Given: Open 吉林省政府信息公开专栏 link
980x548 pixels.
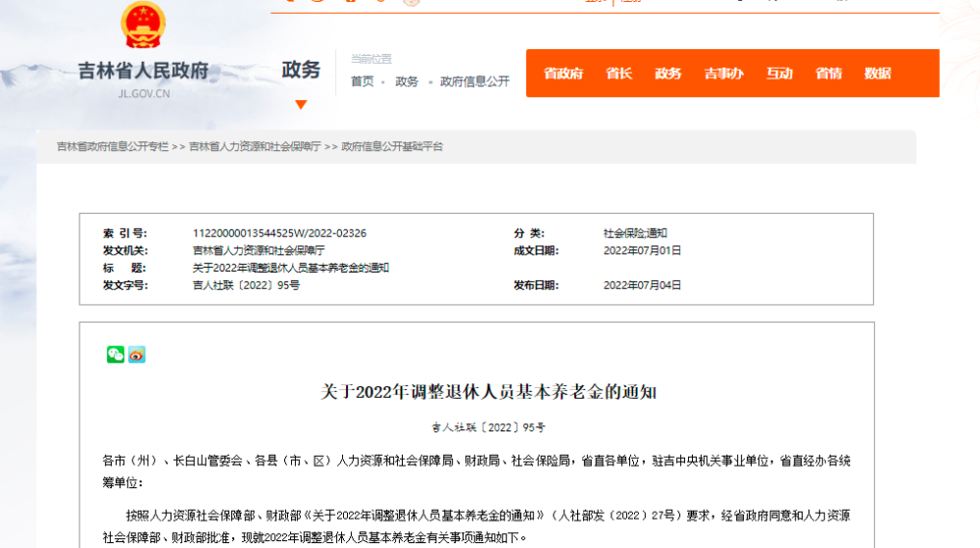Looking at the screenshot, I should (113, 146).
